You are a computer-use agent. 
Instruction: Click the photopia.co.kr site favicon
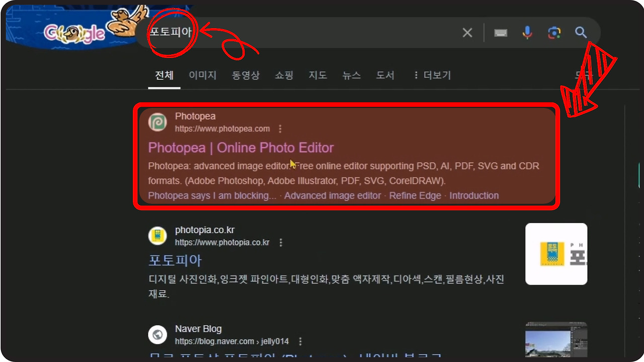point(157,236)
